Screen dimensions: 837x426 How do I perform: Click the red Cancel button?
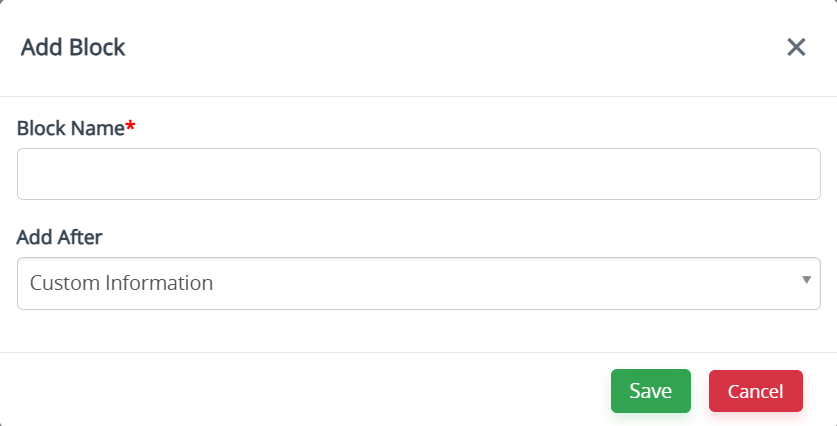[755, 391]
